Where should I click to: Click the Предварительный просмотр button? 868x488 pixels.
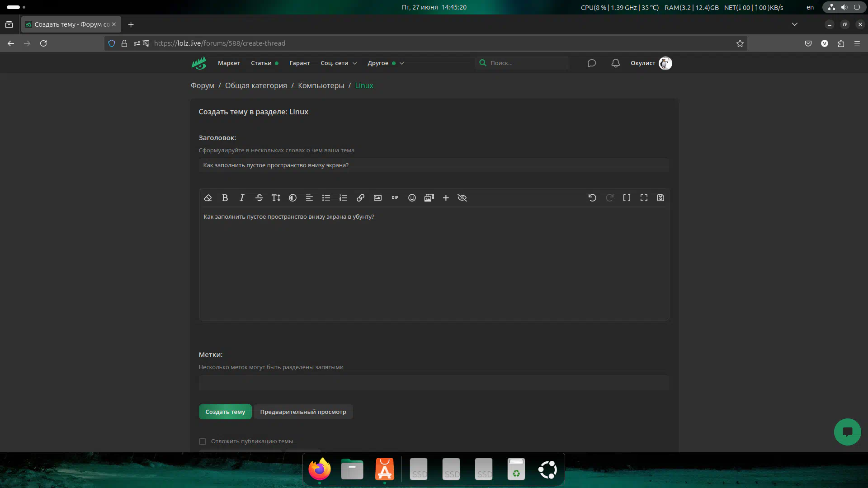[303, 412]
